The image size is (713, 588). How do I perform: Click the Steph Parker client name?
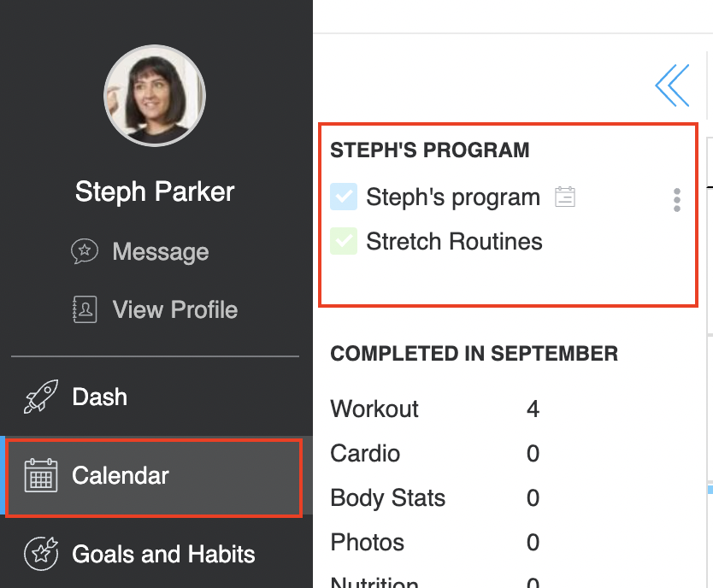pos(155,191)
